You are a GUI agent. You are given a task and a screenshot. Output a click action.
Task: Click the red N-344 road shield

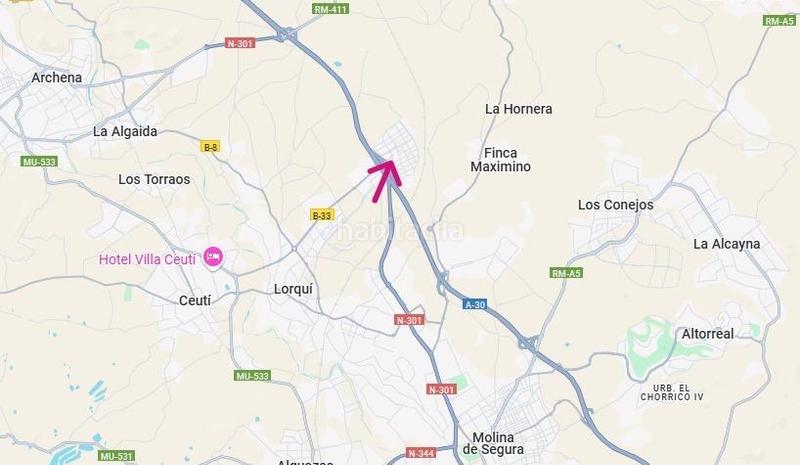point(421,453)
